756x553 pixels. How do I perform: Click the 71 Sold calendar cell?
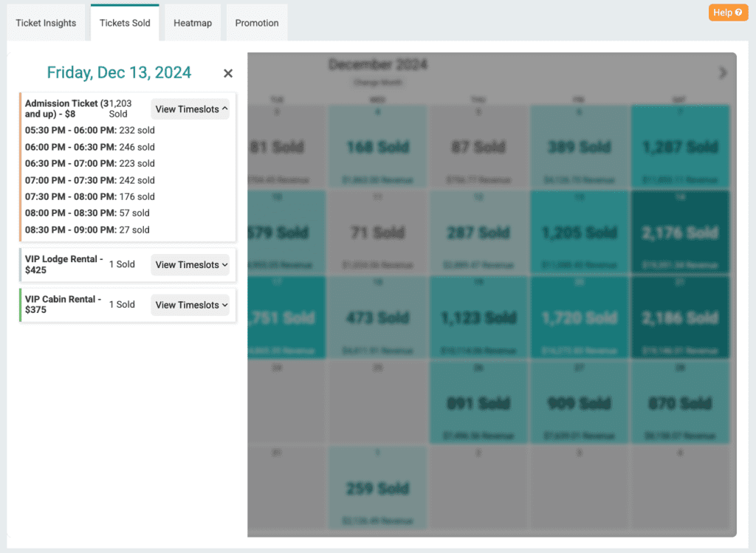(x=378, y=232)
